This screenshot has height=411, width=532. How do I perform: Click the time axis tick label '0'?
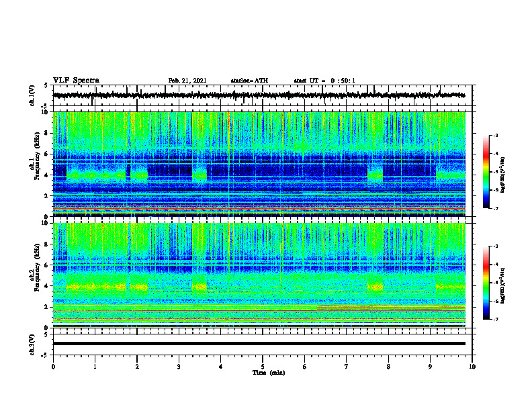53,367
